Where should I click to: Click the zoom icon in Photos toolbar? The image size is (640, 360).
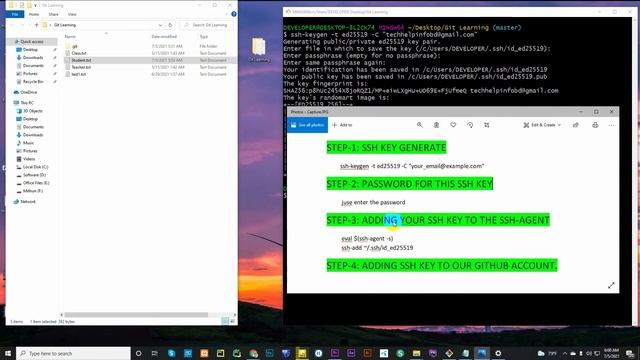click(x=420, y=125)
